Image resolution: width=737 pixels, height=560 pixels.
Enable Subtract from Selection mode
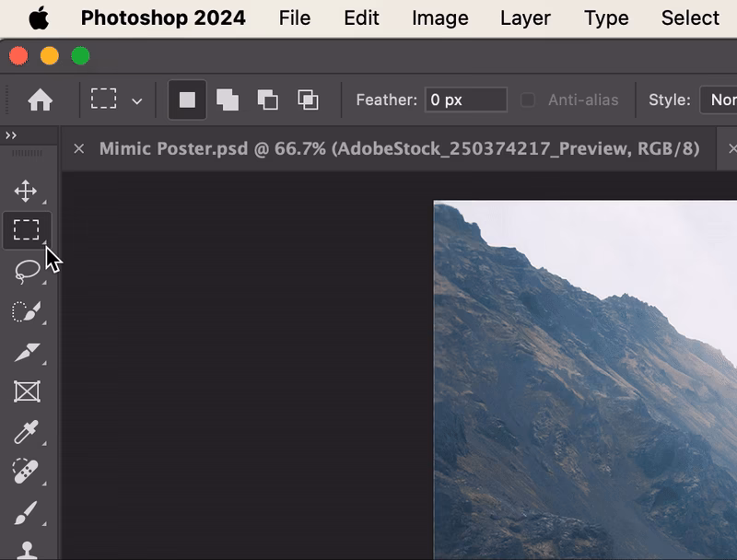pos(268,99)
